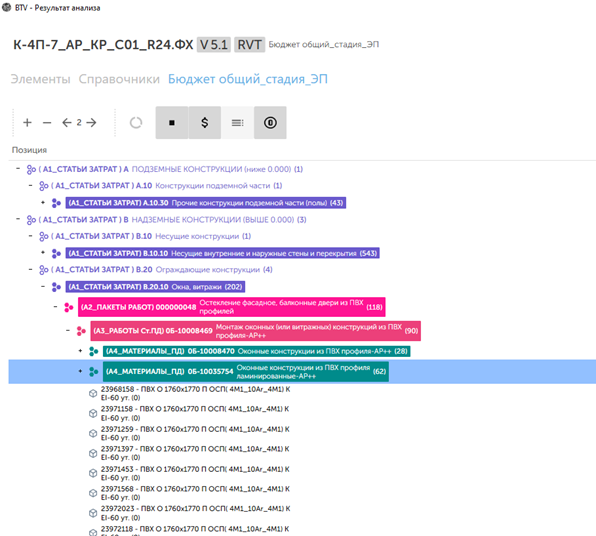Click the left arrow level-decrease icon
Viewport: 596px width, 536px height.
(x=67, y=122)
